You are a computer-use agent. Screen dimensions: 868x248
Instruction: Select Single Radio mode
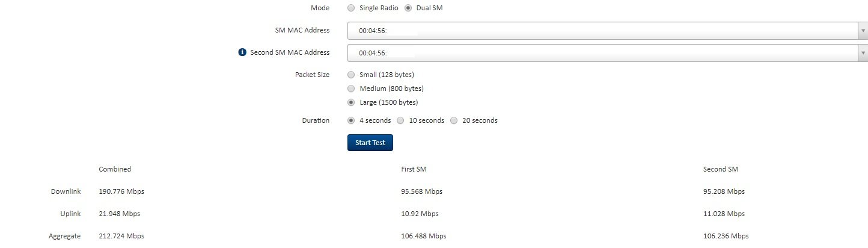[351, 8]
